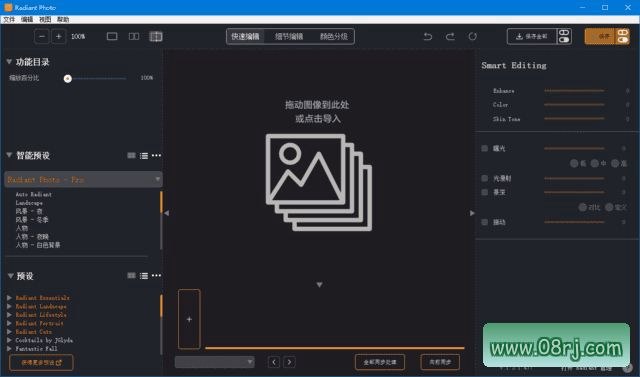
Task: Enable the 光照射 checkbox
Action: coord(484,178)
